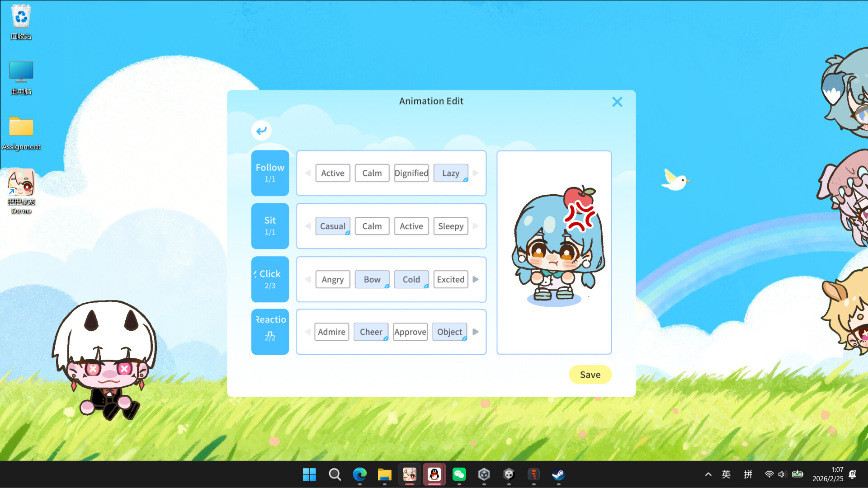The height and width of the screenshot is (488, 868).
Task: Disable the Lazy follow animation
Action: click(x=450, y=173)
